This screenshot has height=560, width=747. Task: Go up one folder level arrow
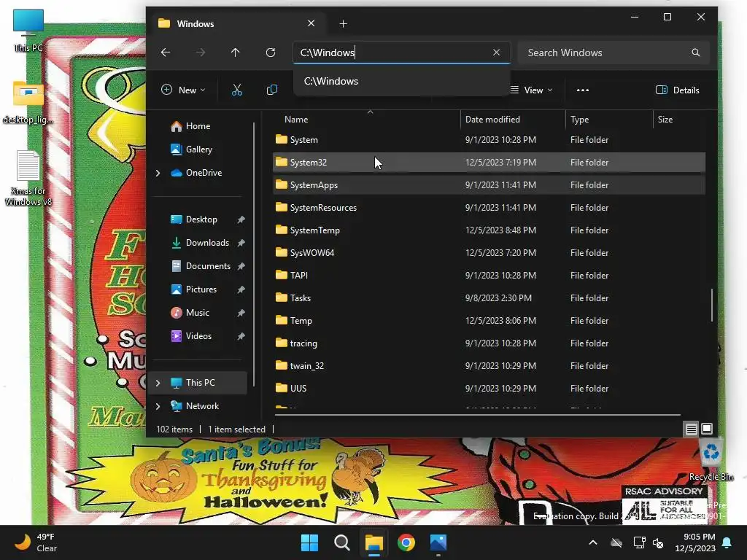tap(236, 52)
